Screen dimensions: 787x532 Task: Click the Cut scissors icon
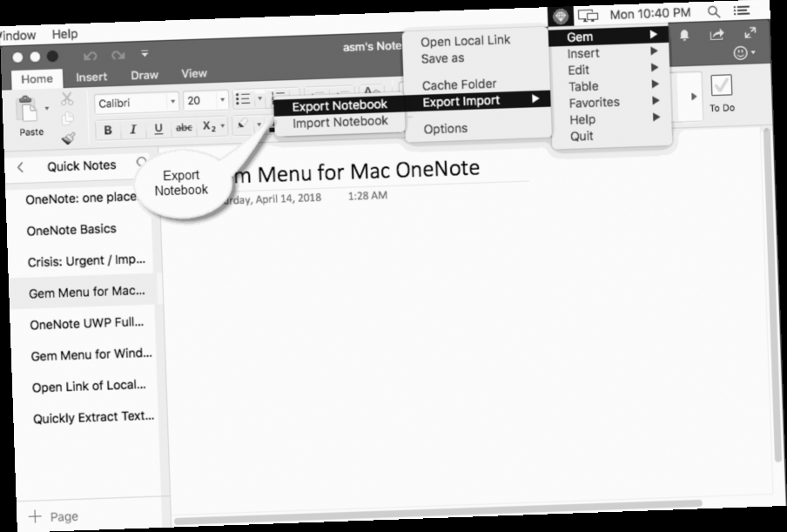67,99
